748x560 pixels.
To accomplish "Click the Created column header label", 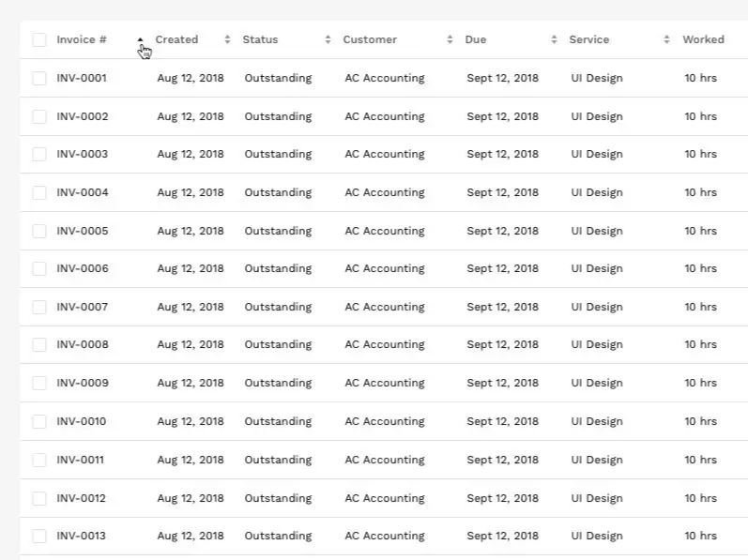I will tap(176, 39).
